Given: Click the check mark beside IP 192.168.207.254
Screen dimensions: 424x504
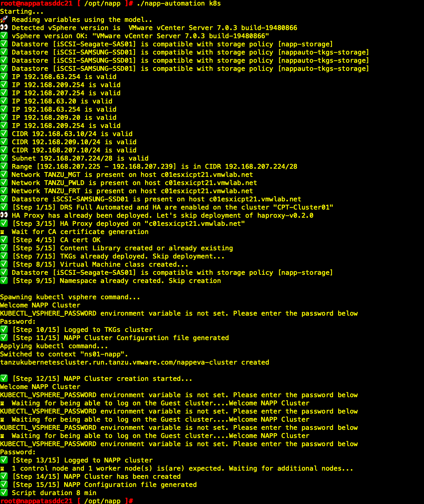Looking at the screenshot, I should (4, 93).
